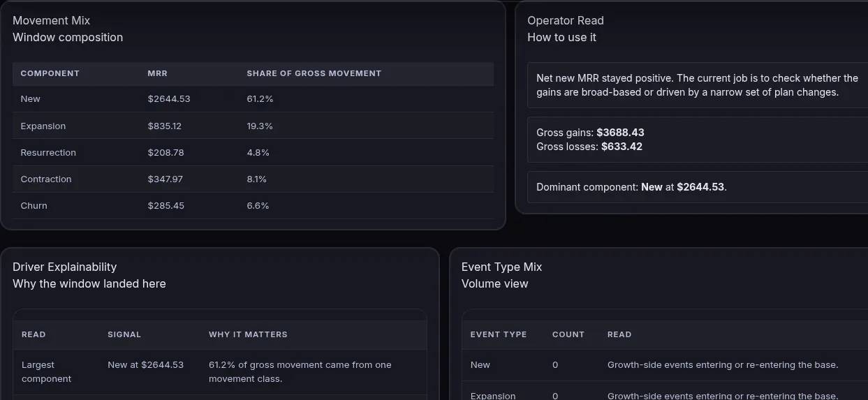Select the New event type row
Viewport: 868px width, 400px height.
665,365
